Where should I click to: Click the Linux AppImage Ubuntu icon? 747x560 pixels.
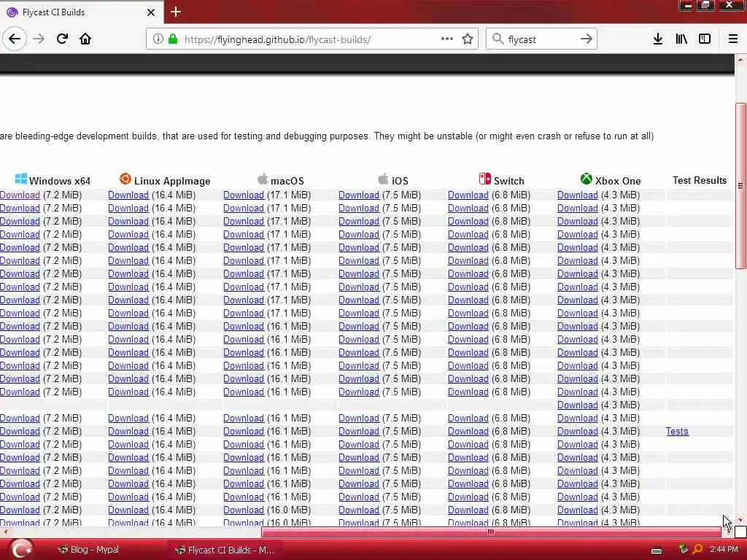[125, 179]
